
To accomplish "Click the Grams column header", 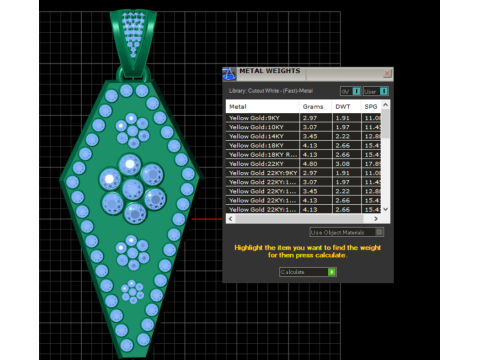I will [x=316, y=107].
